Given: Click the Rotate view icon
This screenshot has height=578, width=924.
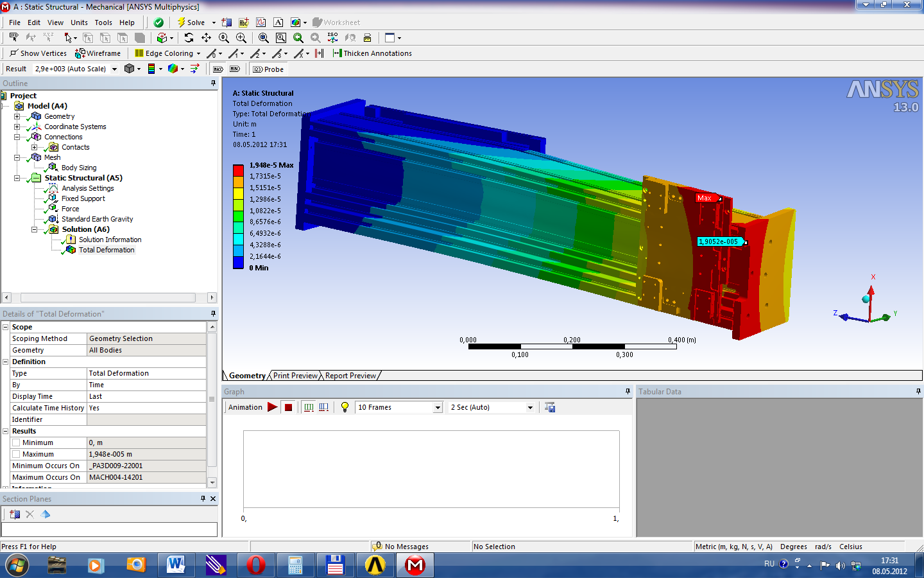Looking at the screenshot, I should click(189, 38).
